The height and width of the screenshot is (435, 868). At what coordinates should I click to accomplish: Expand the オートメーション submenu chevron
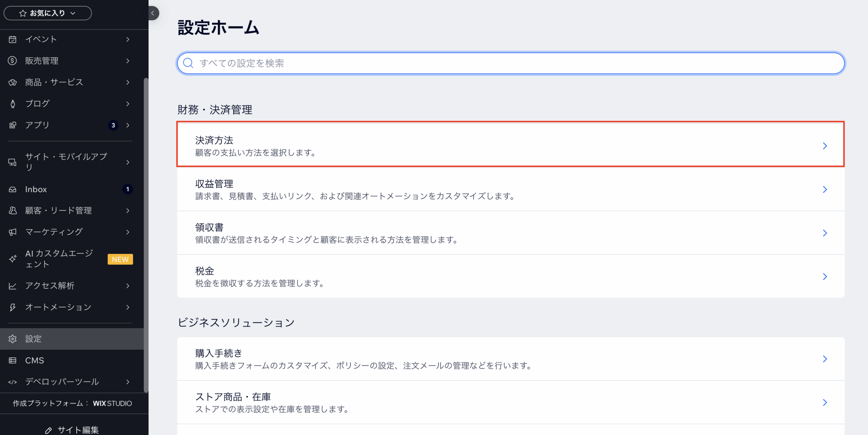click(x=128, y=307)
